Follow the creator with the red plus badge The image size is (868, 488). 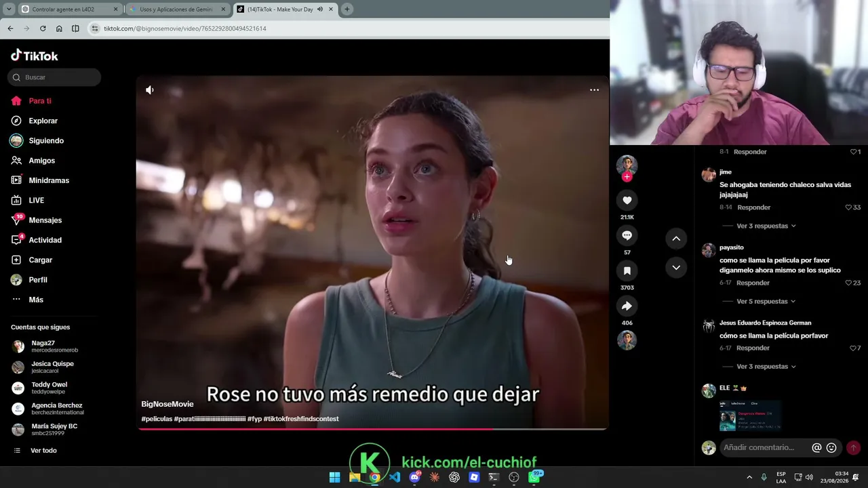(627, 177)
